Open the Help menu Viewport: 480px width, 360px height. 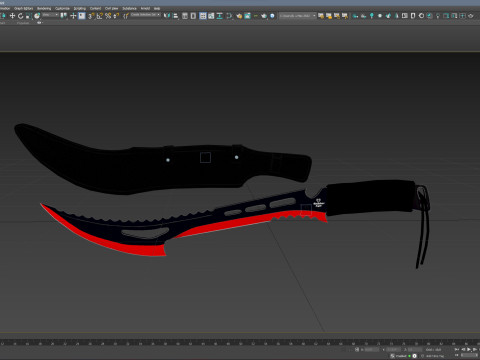coord(157,8)
